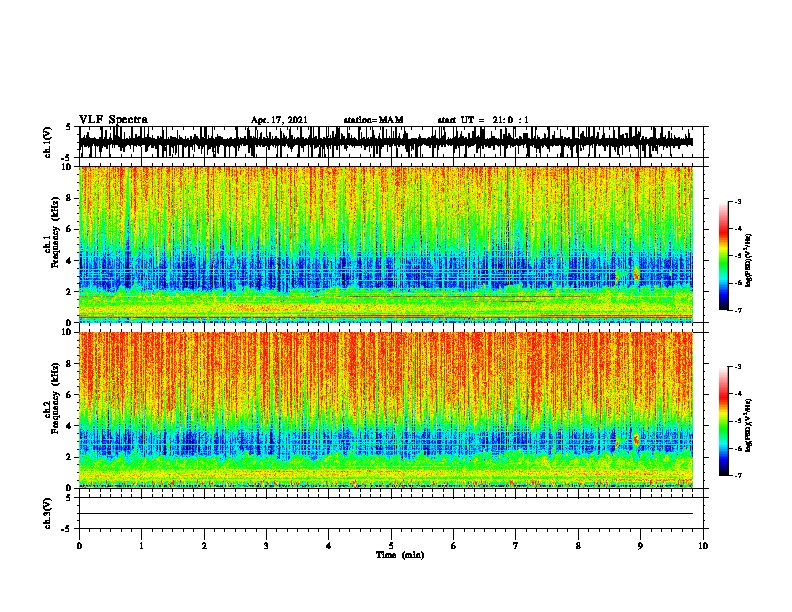Image resolution: width=792 pixels, height=612 pixels.
Task: Click time axis tick label "6"
Action: (454, 546)
